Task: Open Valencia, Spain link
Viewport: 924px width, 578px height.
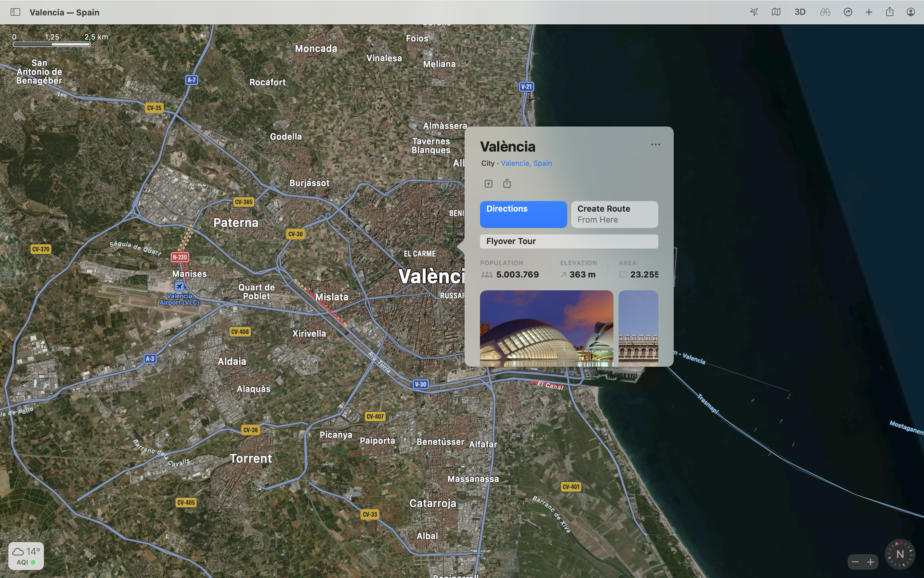Action: 526,163
